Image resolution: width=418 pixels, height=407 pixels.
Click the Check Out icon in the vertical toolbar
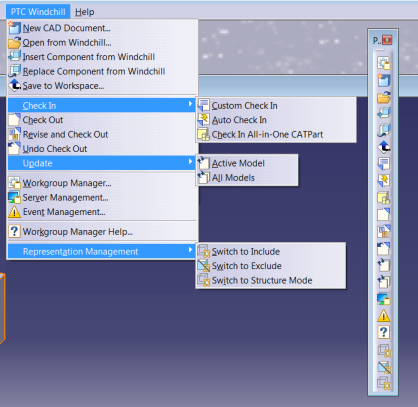[384, 214]
